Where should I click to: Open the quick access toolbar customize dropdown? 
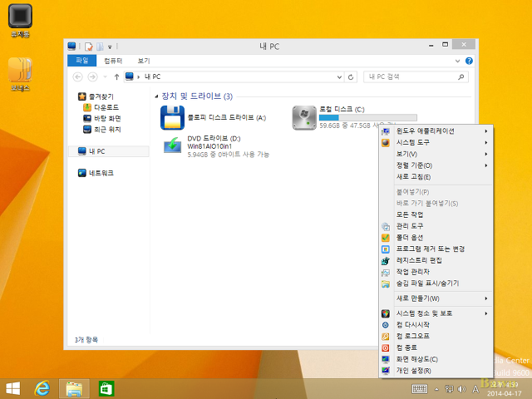(x=110, y=47)
